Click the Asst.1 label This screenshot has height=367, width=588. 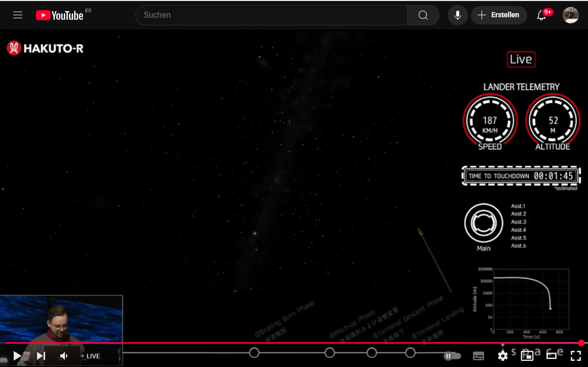pyautogui.click(x=518, y=206)
